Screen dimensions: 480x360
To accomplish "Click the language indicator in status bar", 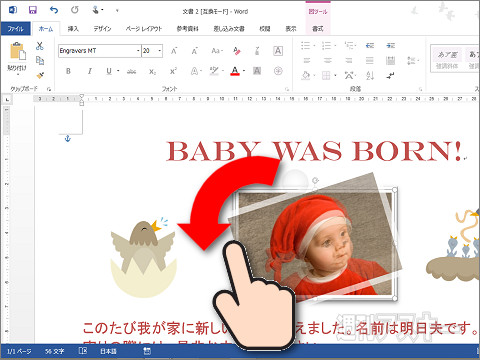I will [x=109, y=351].
